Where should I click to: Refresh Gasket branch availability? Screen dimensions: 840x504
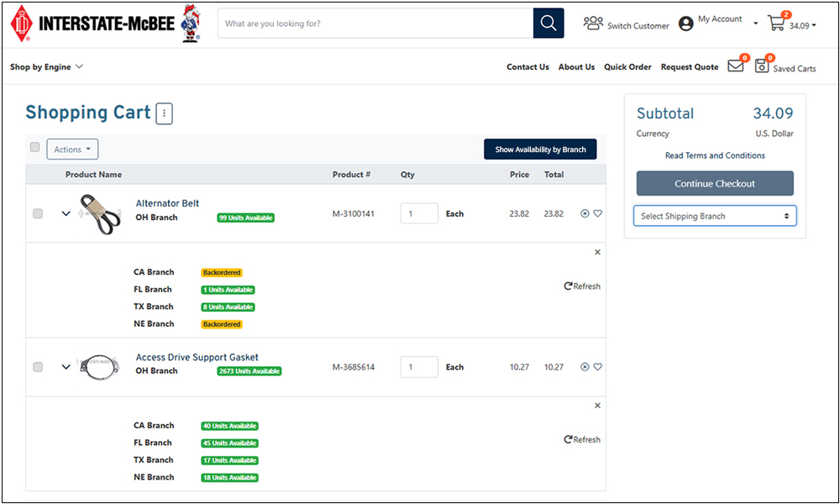click(x=582, y=439)
